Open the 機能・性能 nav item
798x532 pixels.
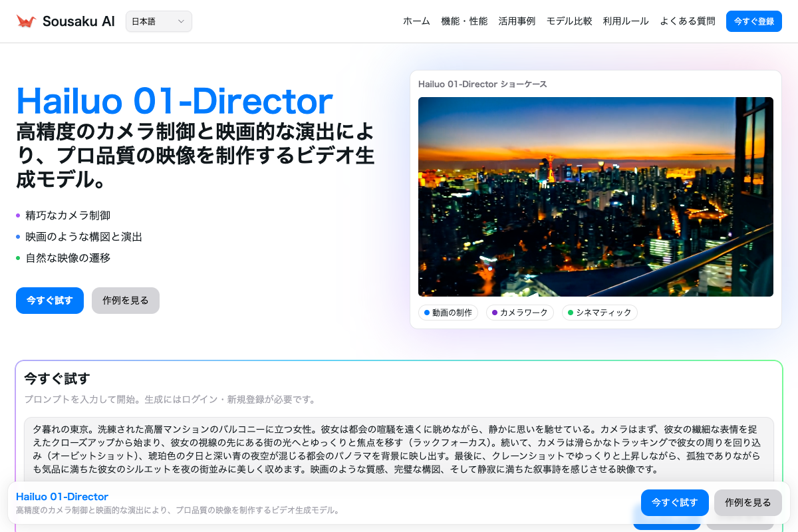464,21
